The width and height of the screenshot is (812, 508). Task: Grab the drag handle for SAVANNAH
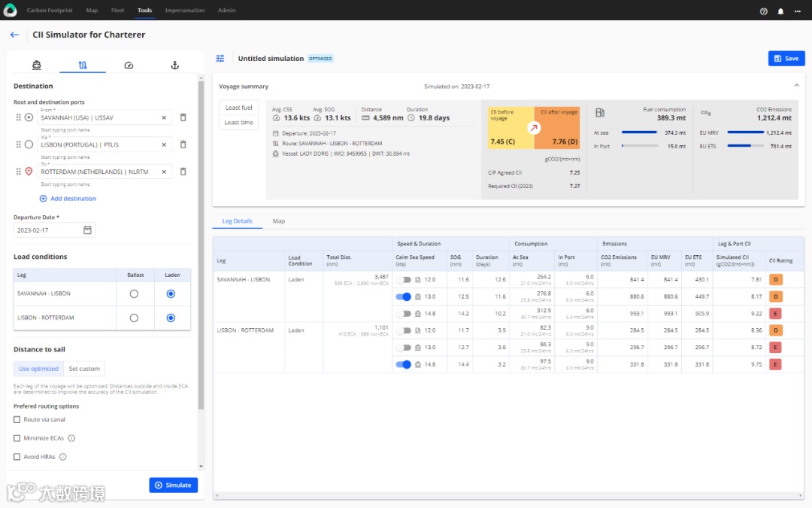pyautogui.click(x=18, y=117)
